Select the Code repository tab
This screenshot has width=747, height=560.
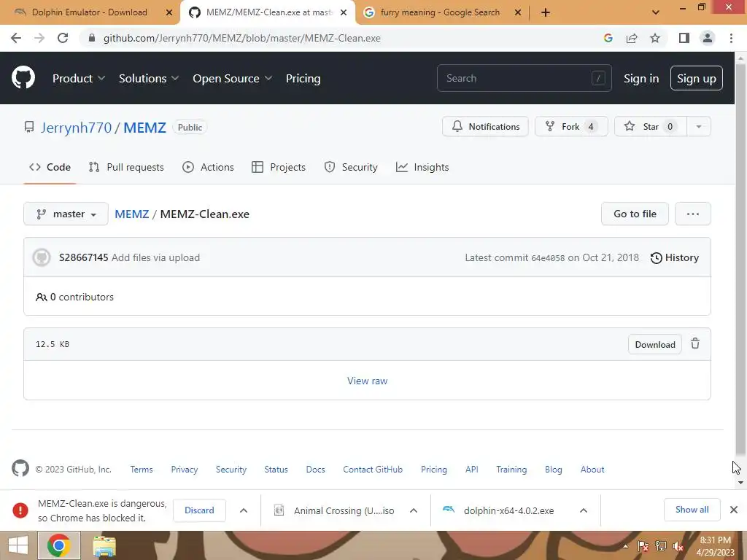[x=50, y=167]
